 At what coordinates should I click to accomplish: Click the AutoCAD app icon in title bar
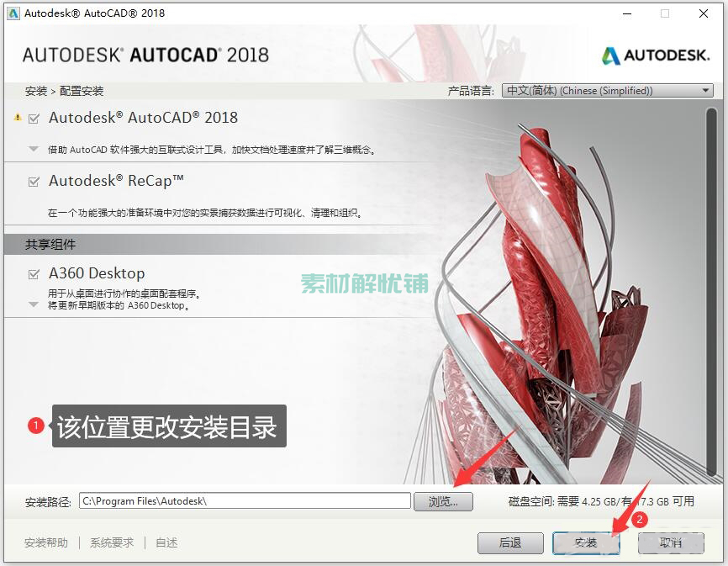click(x=13, y=13)
